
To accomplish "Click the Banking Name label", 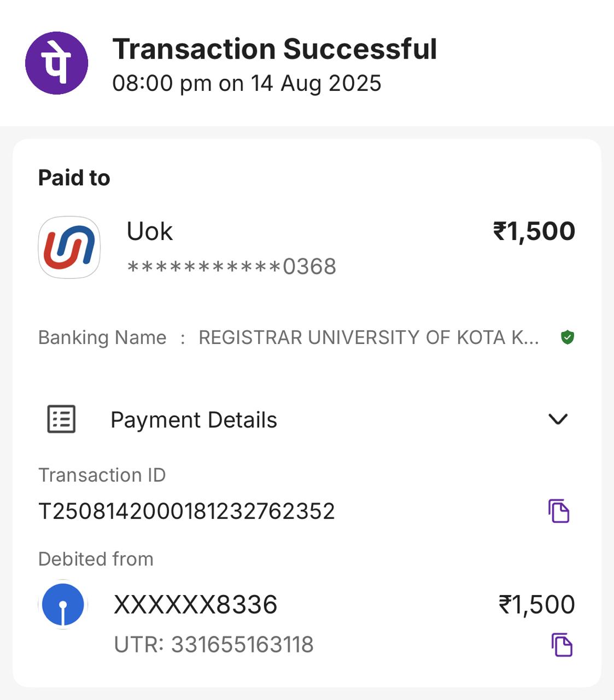I will [x=102, y=337].
